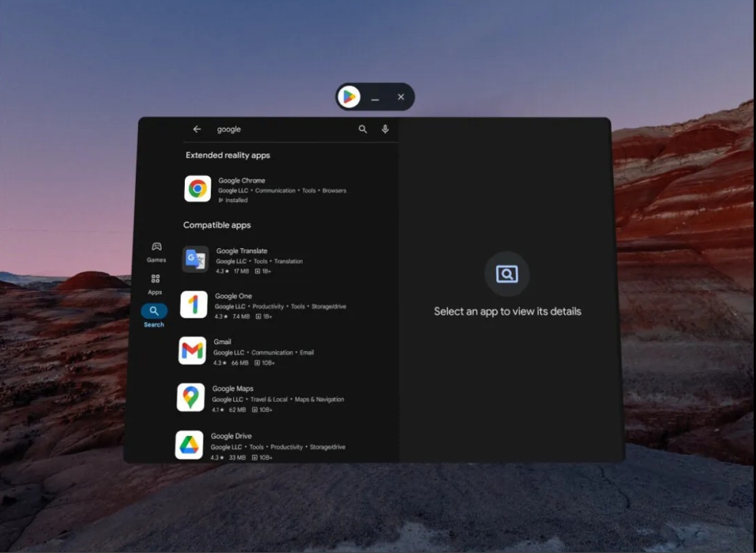The image size is (756, 553).
Task: Open Google Translate app icon
Action: pos(196,260)
